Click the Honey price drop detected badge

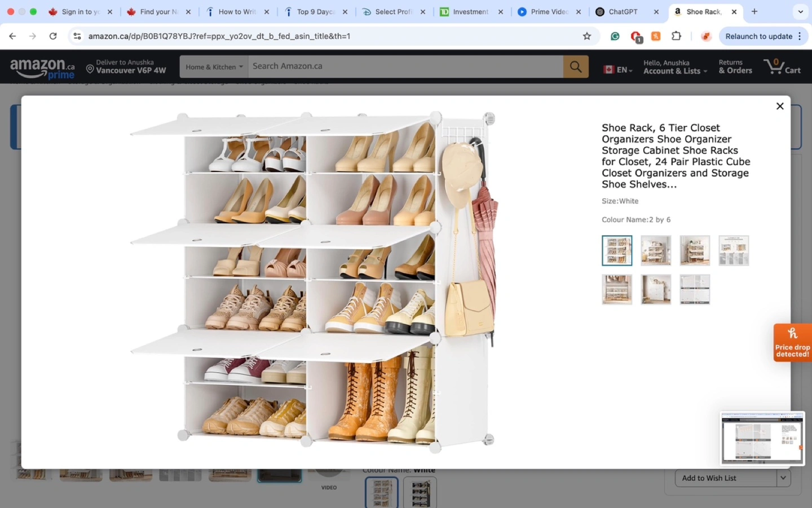[792, 342]
